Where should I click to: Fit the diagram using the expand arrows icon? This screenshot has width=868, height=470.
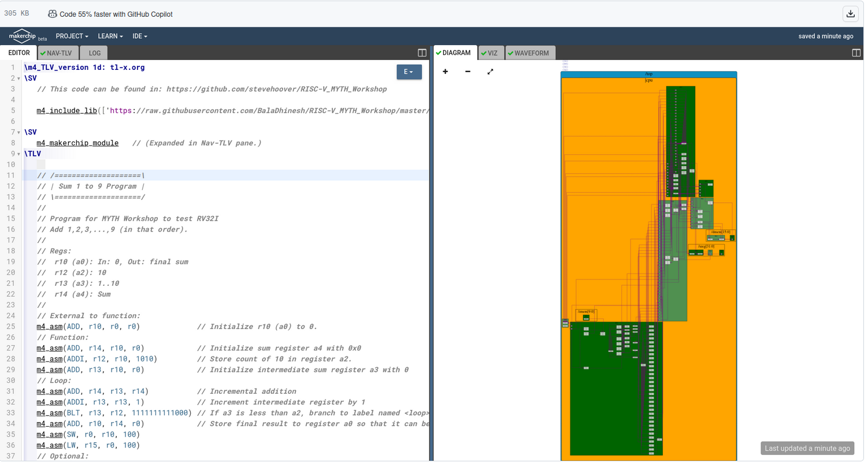point(490,72)
